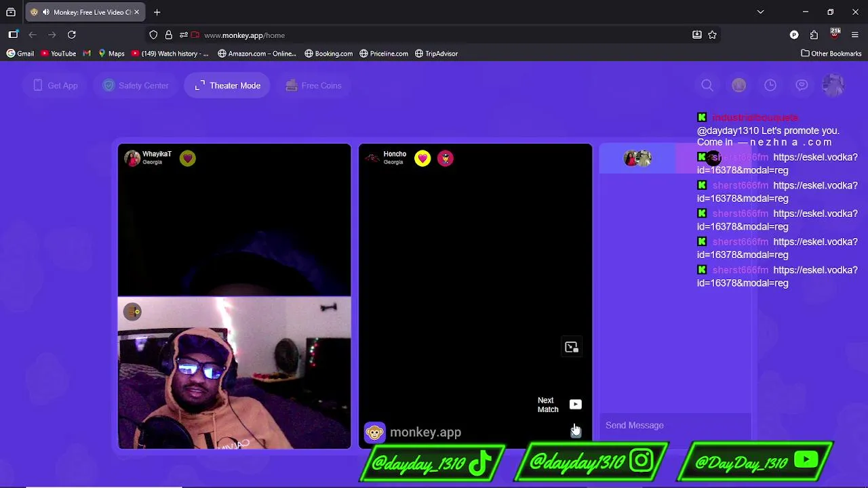Click the top-right icon on your camera preview
This screenshot has height=488, width=868.
(x=329, y=308)
